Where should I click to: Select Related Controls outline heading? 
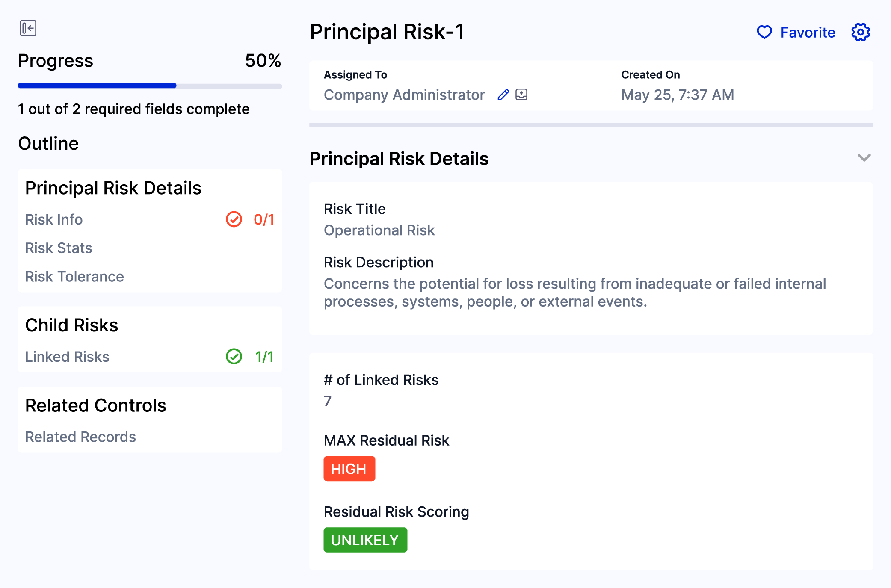[x=95, y=405]
